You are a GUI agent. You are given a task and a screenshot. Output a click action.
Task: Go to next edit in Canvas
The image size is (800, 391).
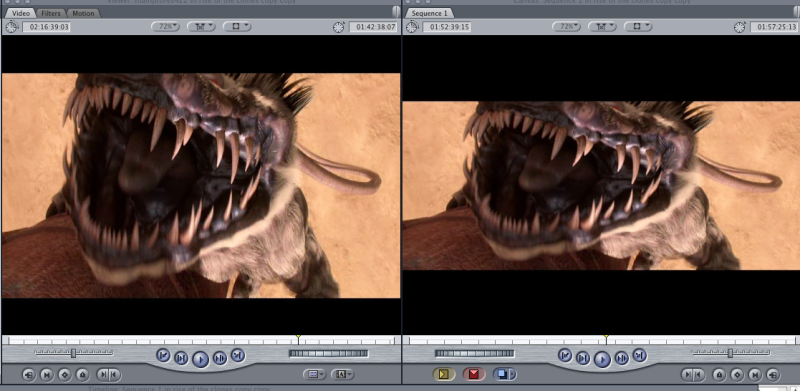(640, 355)
